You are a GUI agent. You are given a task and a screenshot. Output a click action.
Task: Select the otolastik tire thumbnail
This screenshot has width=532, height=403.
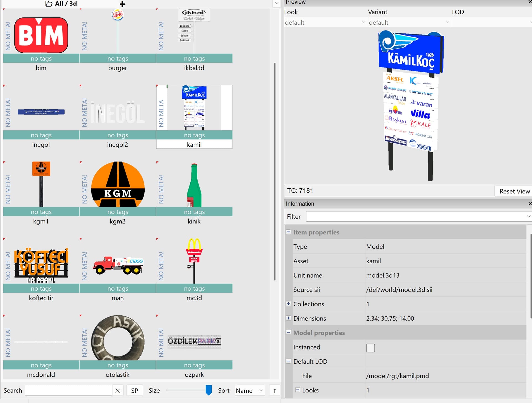(x=117, y=338)
